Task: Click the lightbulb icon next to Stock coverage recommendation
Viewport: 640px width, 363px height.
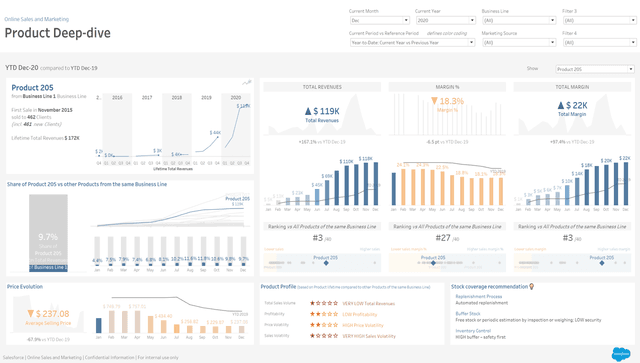Action: (531, 287)
